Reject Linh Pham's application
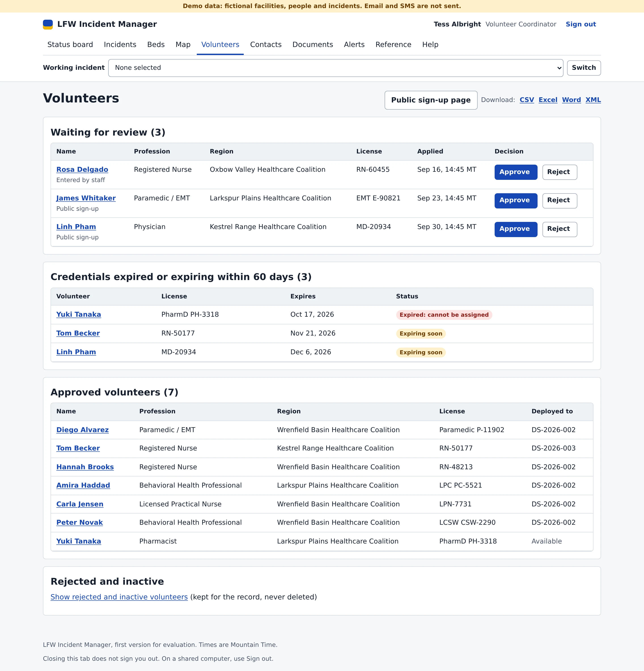644x671 pixels. (x=559, y=229)
